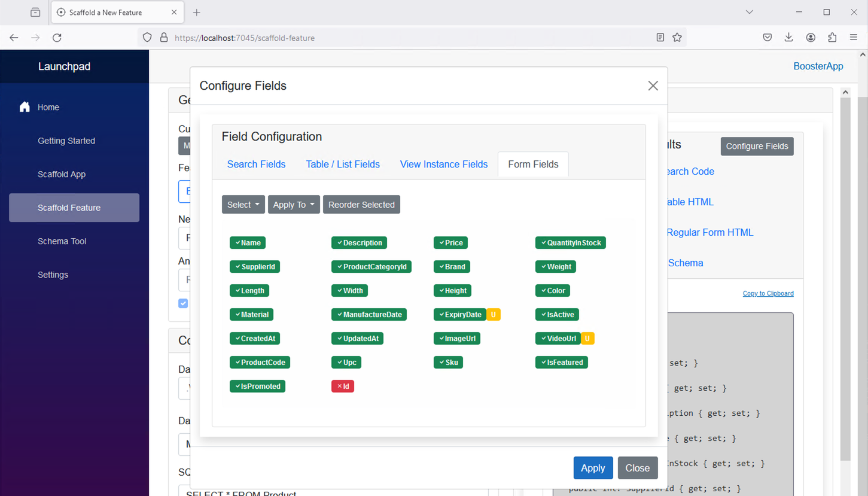The image size is (868, 496).
Task: Deselect the QuantityInStock field badge
Action: point(570,243)
